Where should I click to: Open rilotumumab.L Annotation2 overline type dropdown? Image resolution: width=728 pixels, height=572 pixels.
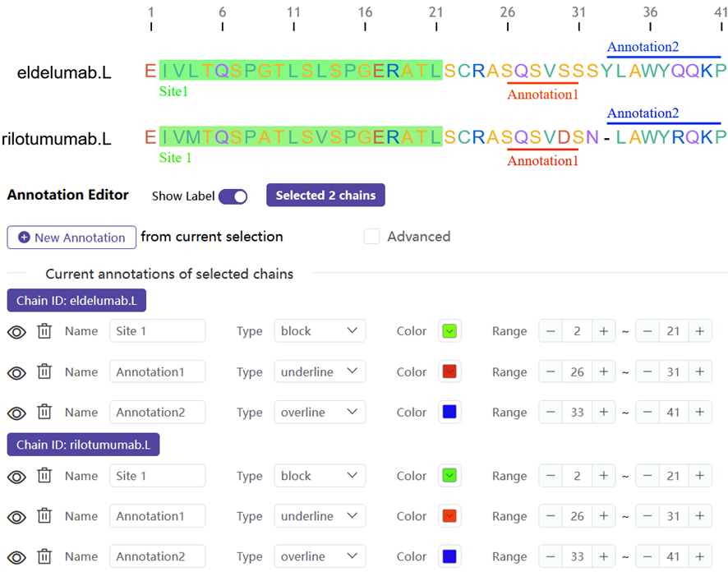click(320, 556)
